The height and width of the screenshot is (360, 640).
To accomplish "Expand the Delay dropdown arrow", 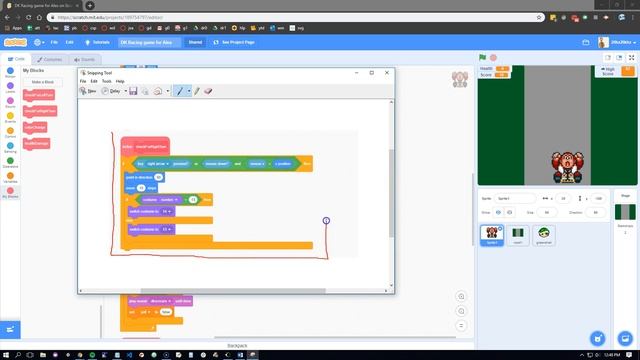I will click(x=125, y=91).
